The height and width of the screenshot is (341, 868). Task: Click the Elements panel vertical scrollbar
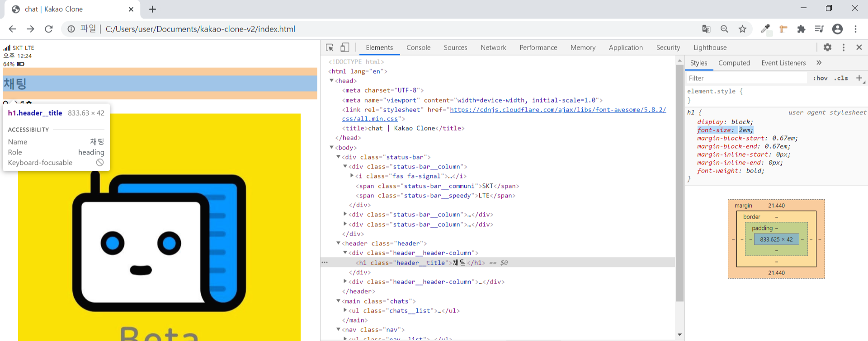pos(679,182)
